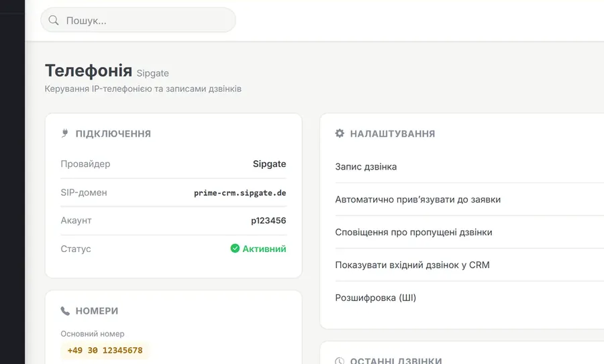Click the Статус label
This screenshot has width=604, height=364.
pos(75,249)
